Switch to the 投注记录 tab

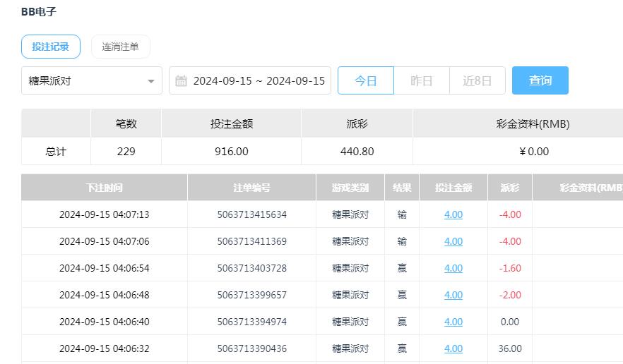tap(50, 47)
